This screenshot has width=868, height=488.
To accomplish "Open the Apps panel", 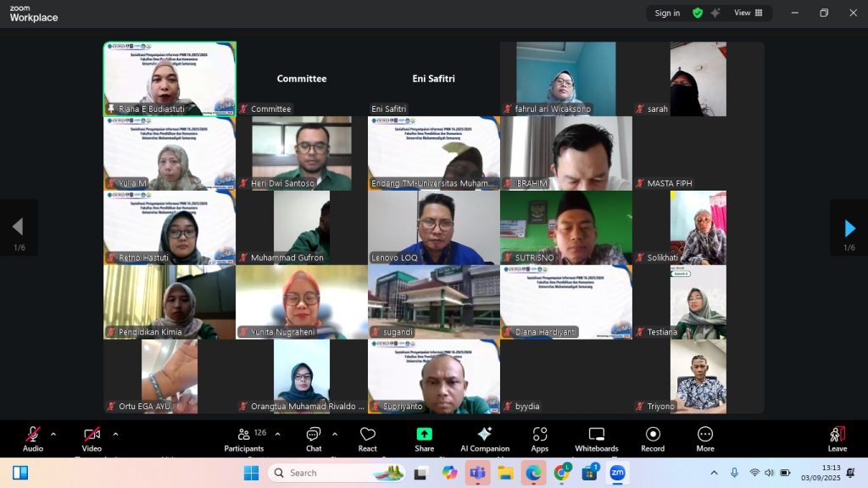I will tap(540, 439).
